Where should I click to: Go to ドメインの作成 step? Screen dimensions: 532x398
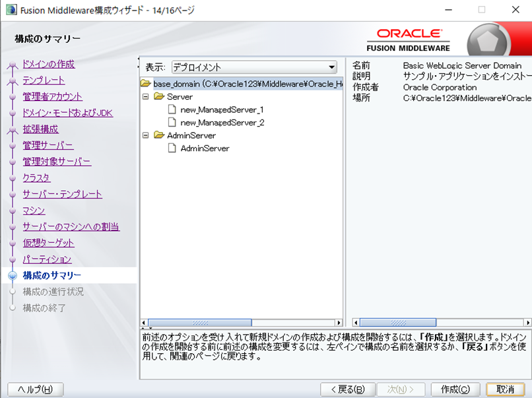coord(48,64)
